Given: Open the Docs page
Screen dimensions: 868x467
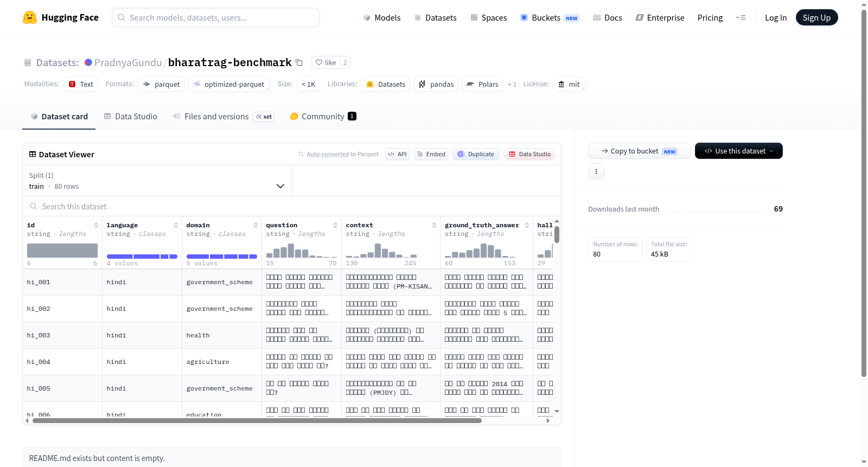Looking at the screenshot, I should (608, 17).
